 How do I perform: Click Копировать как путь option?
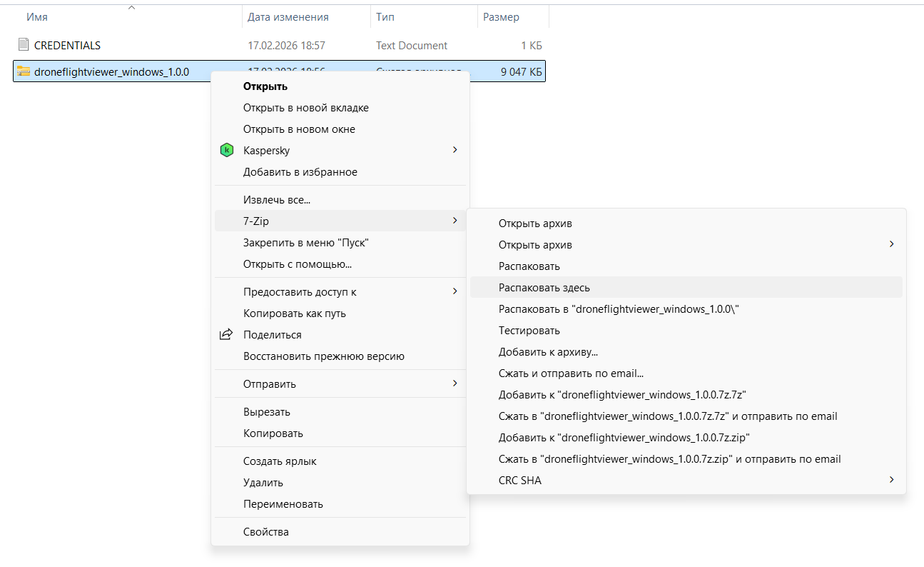click(x=294, y=313)
